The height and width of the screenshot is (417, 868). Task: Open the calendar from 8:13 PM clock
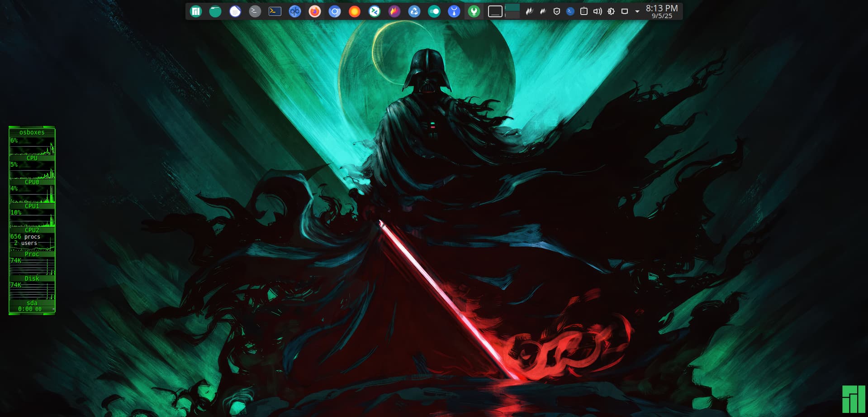click(661, 11)
